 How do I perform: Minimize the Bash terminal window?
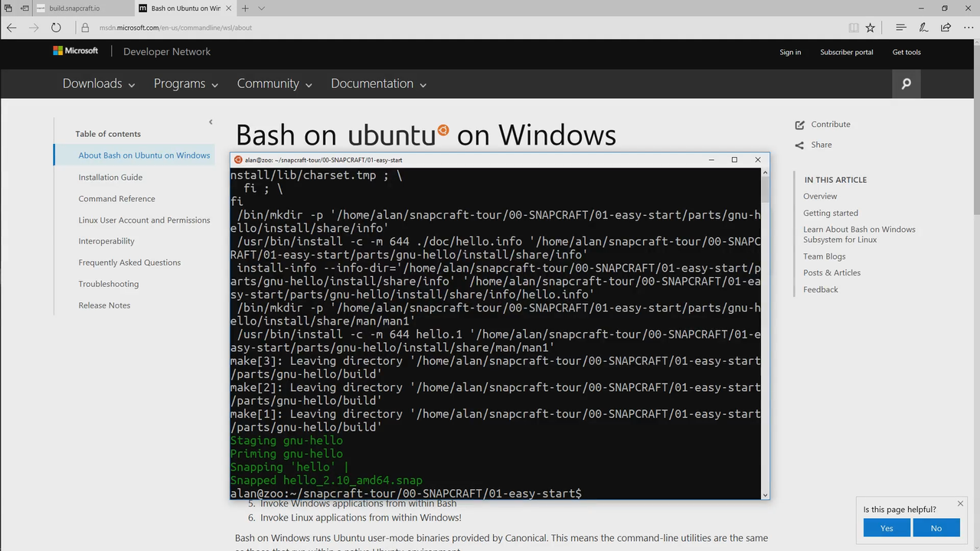tap(712, 160)
